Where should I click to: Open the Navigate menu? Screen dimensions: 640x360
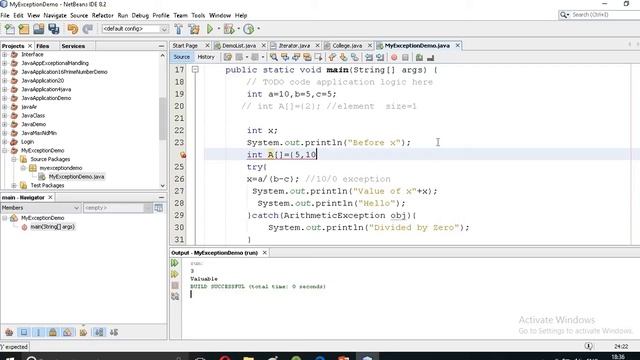(55, 16)
